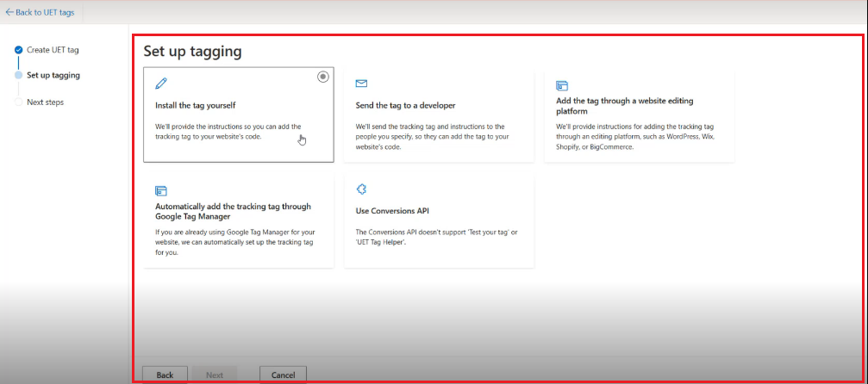868x384 pixels.
Task: Click the puzzle icon on Conversions API card
Action: [x=361, y=189]
